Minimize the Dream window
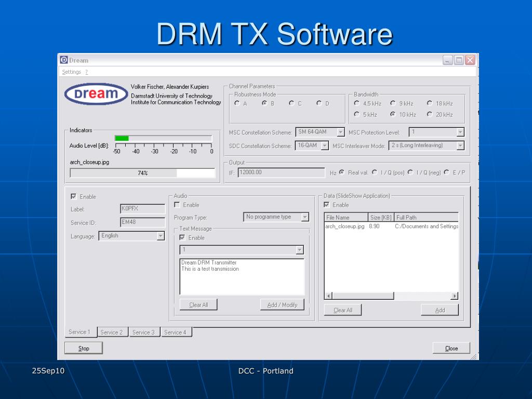The height and width of the screenshot is (399, 532). click(448, 60)
